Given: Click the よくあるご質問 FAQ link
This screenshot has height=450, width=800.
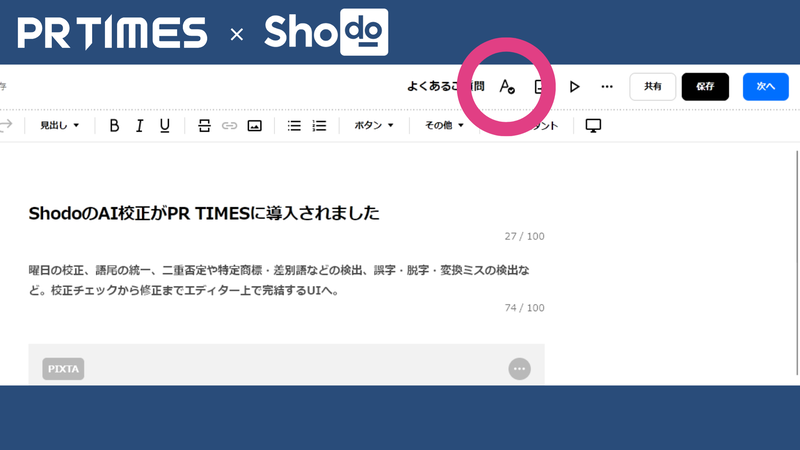Looking at the screenshot, I should (445, 87).
